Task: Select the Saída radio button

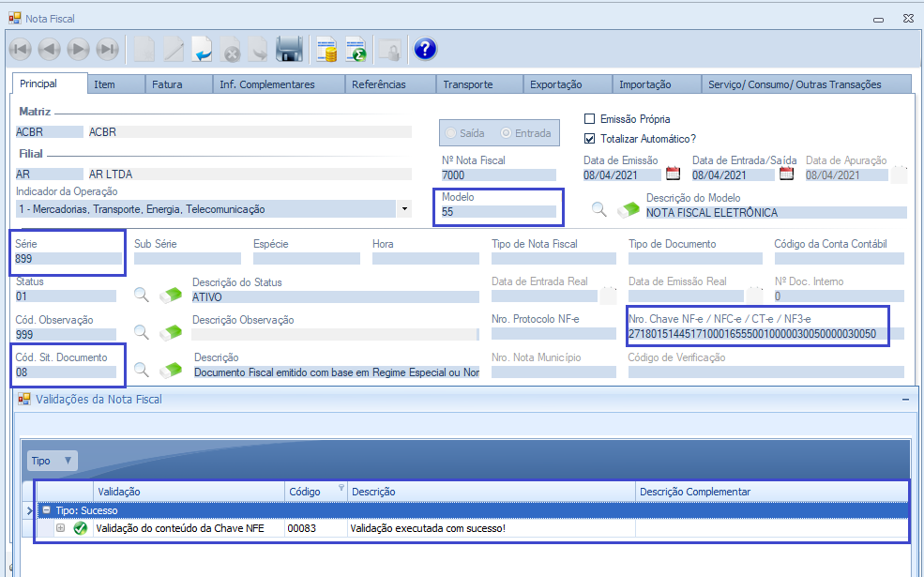Action: click(x=452, y=133)
